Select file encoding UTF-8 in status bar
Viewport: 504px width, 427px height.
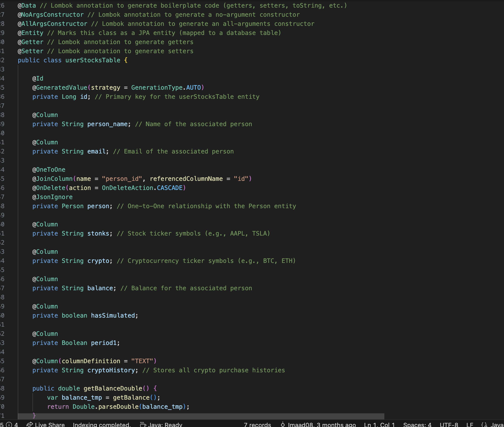pos(449,425)
